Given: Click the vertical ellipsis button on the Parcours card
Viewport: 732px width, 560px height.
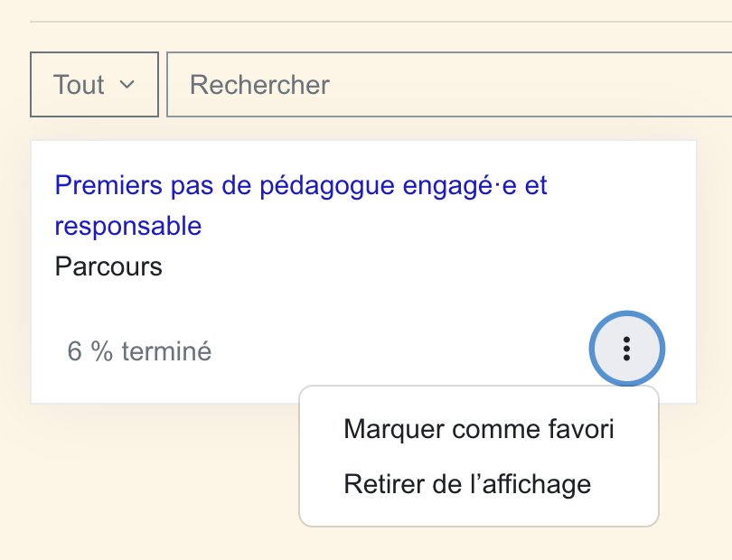Looking at the screenshot, I should 626,349.
